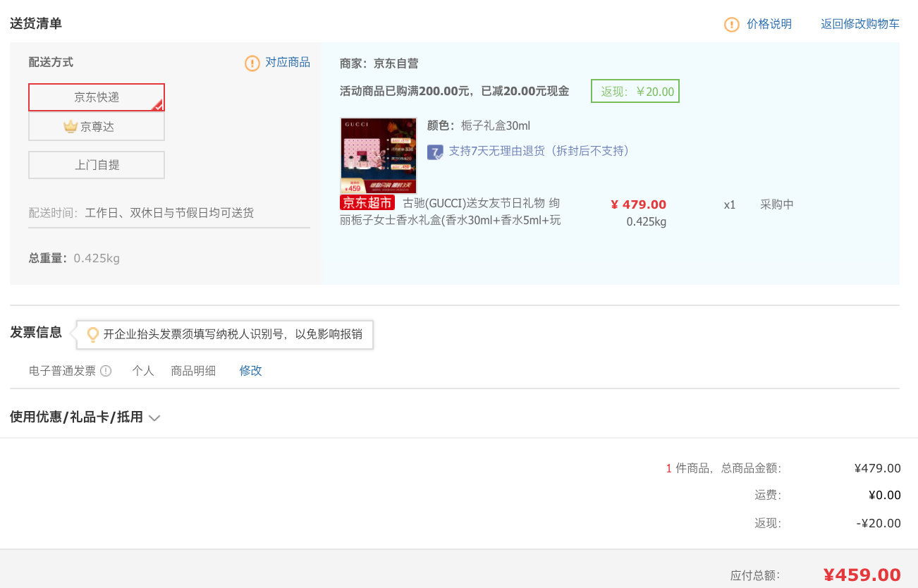Click the chevron next to 抵用
This screenshot has height=588, width=918.
154,418
